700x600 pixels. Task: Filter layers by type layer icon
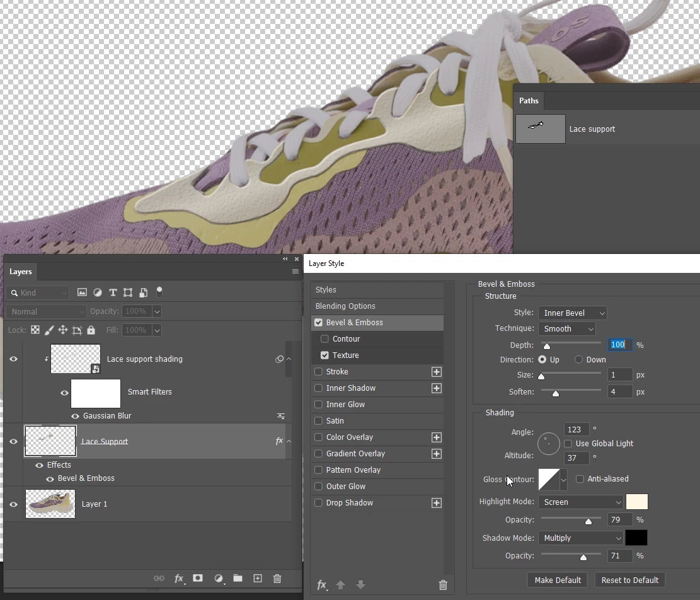coord(113,292)
